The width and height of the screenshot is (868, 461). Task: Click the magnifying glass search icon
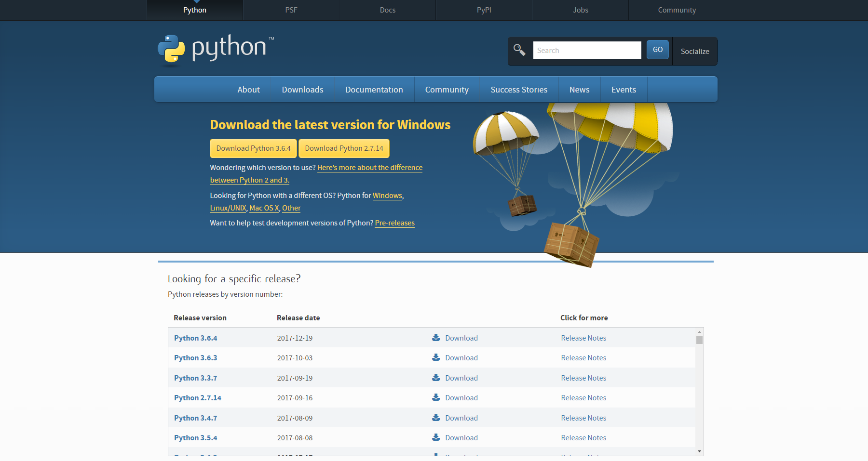click(x=519, y=50)
